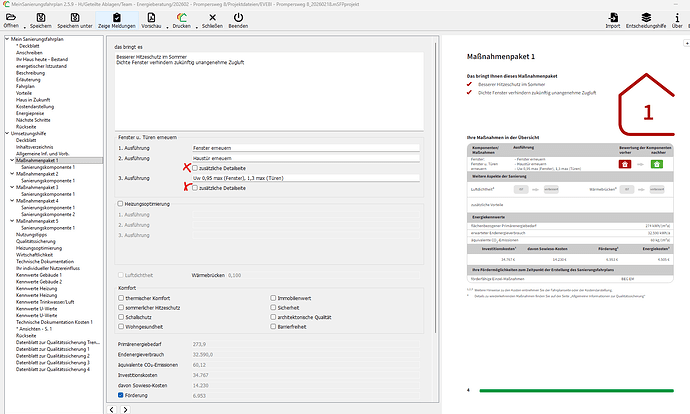Tick the Barrierefreiheit checkbox
Image resolution: width=690 pixels, height=414 pixels.
(274, 325)
